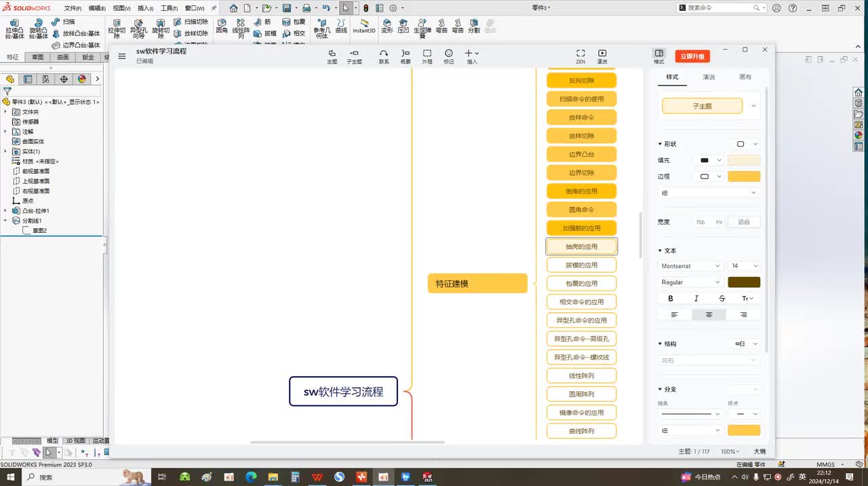Image resolution: width=868 pixels, height=486 pixels.
Task: Click SolidWorks Instant3D tool
Action: pos(363,26)
